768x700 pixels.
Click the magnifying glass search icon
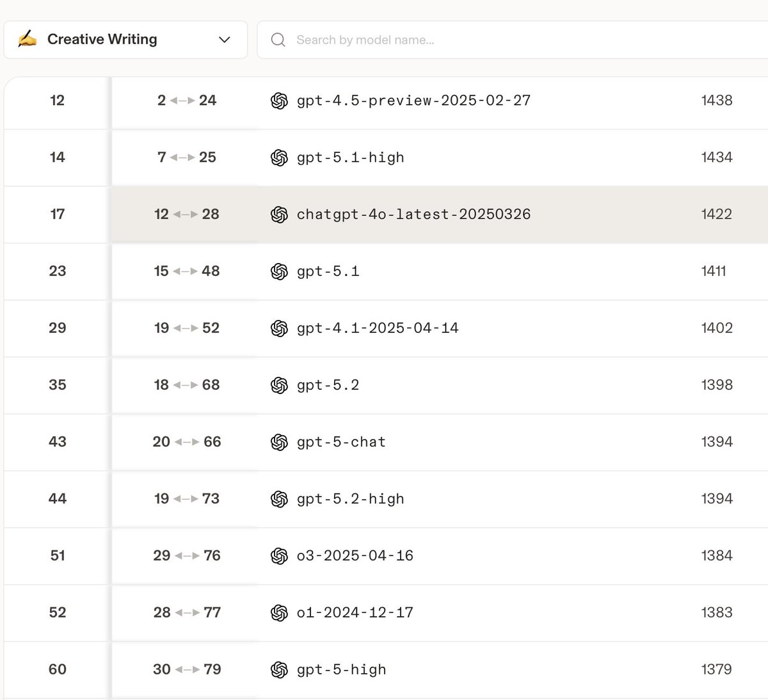[278, 40]
